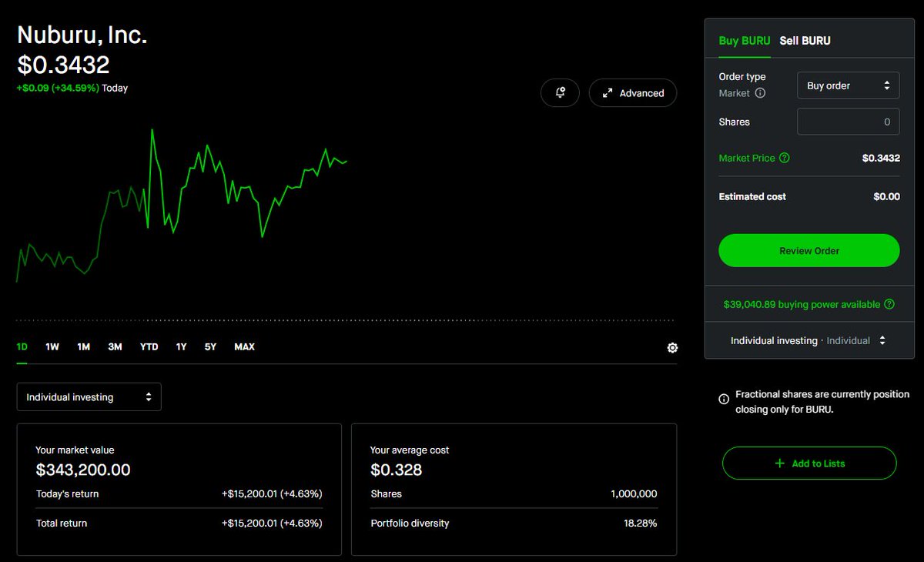Image resolution: width=924 pixels, height=562 pixels.
Task: Expand the Individual investing account selector in order panel
Action: (x=808, y=340)
